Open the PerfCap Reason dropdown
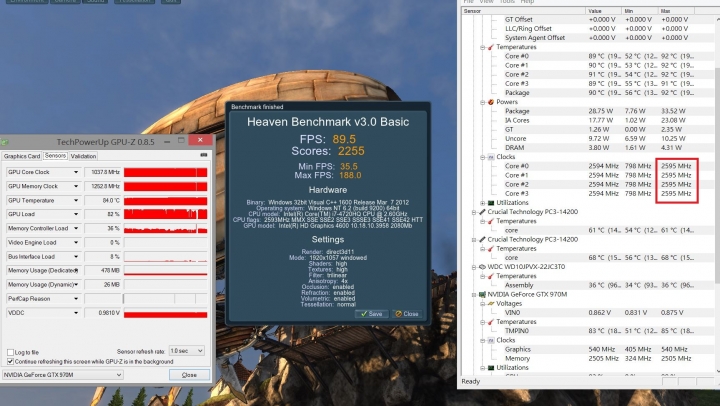The height and width of the screenshot is (406, 720). click(x=76, y=299)
